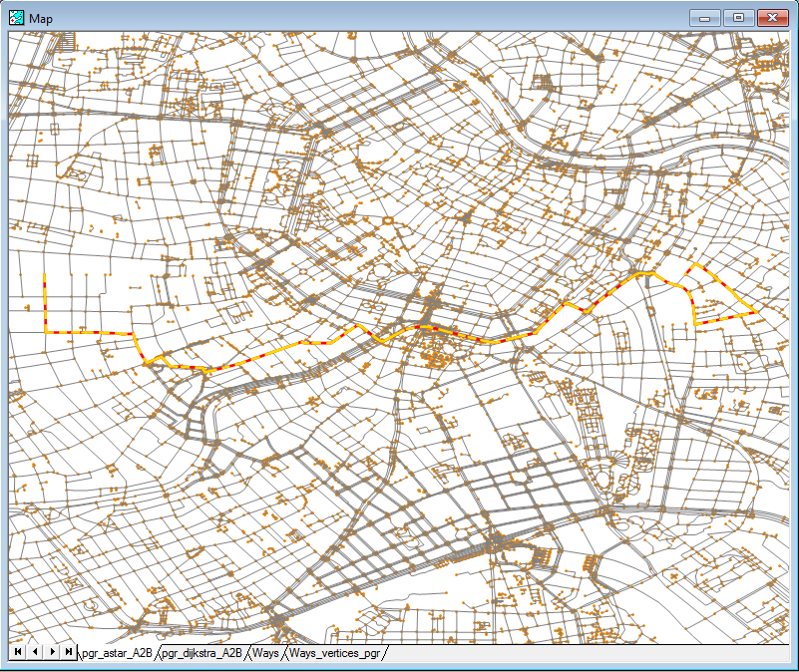Click the Map title bar text
The height and width of the screenshot is (672, 799).
(42, 18)
